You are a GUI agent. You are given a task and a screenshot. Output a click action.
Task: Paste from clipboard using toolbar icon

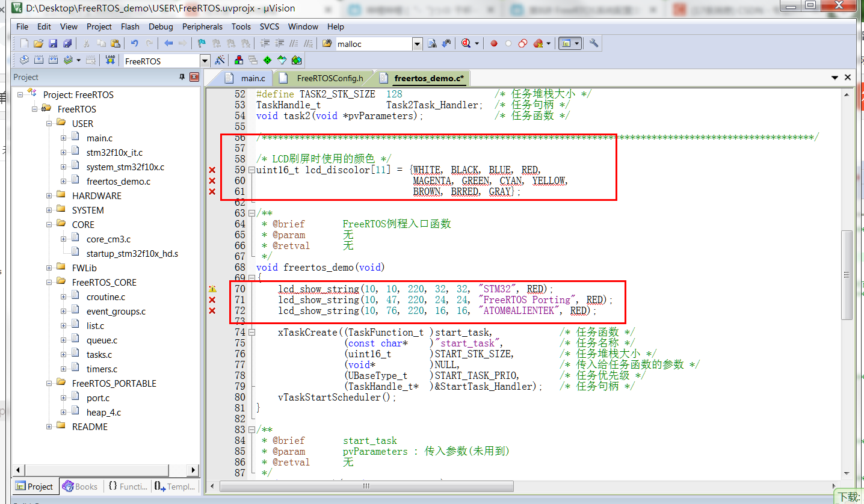click(x=116, y=43)
